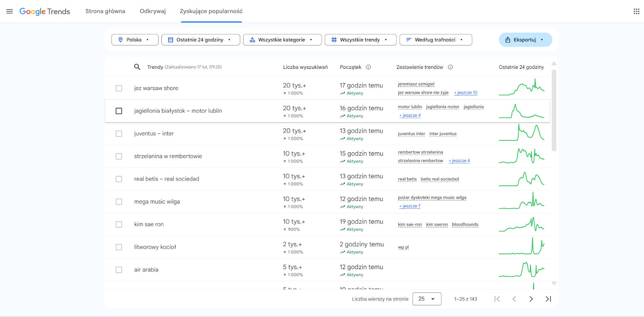Image resolution: width=644 pixels, height=317 pixels.
Task: Open the motor lublin related query
Action: click(x=410, y=107)
